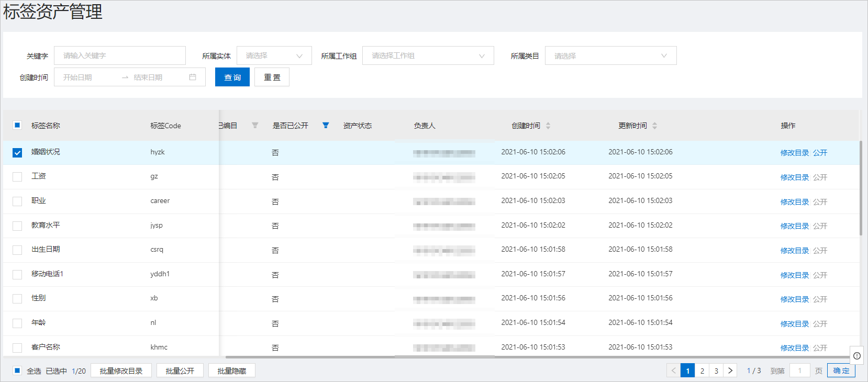
Task: Open the calendar icon in date range
Action: pos(193,77)
